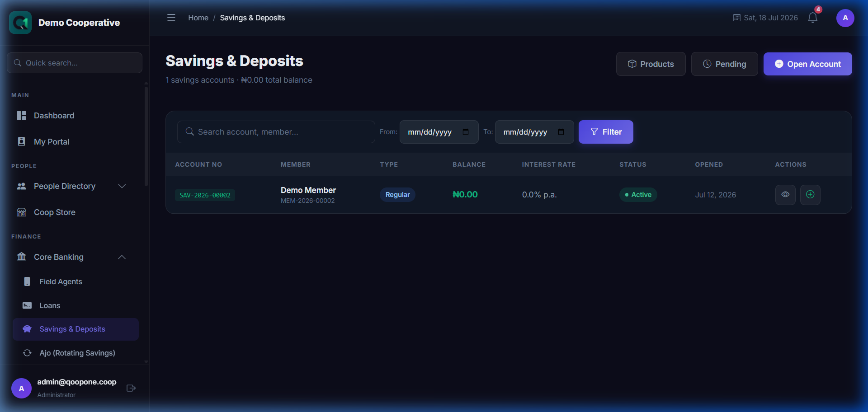Collapse the Core Banking section chevron

tap(122, 257)
